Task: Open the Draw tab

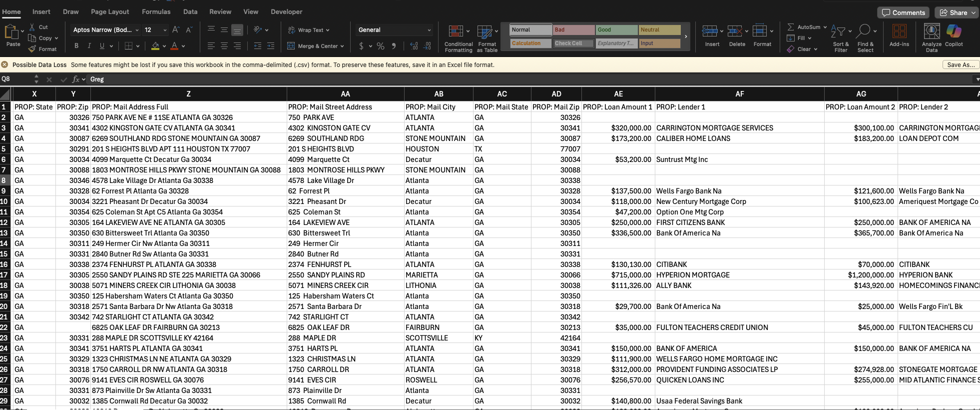Action: 70,11
